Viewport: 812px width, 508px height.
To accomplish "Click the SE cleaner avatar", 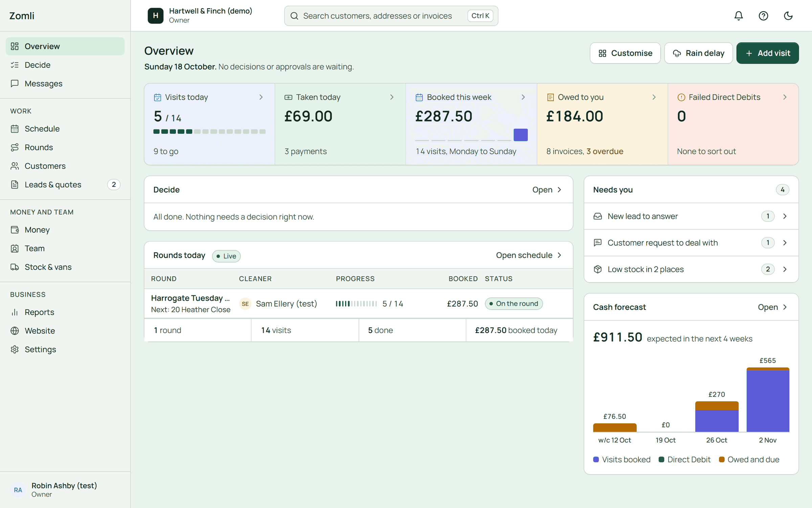I will coord(245,304).
